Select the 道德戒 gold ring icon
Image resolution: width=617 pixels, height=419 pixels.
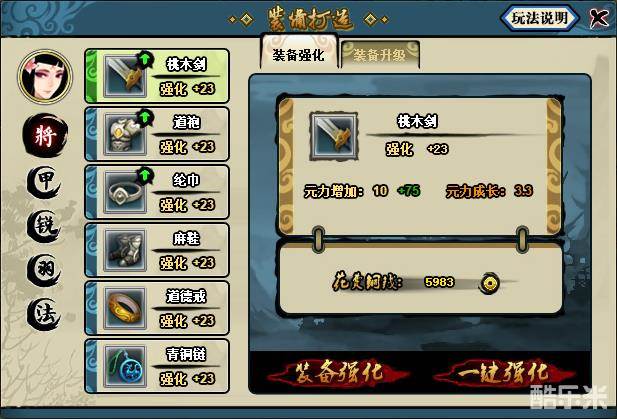pyautogui.click(x=124, y=308)
